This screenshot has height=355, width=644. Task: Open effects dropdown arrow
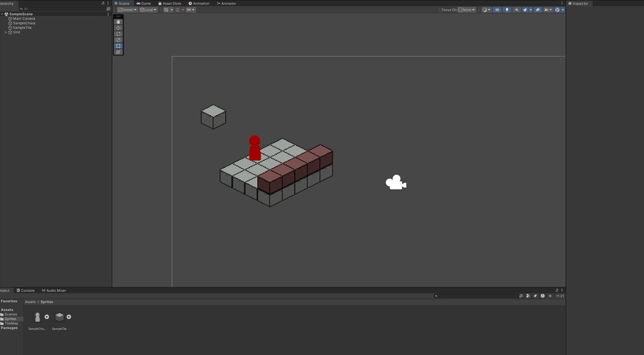(x=531, y=10)
